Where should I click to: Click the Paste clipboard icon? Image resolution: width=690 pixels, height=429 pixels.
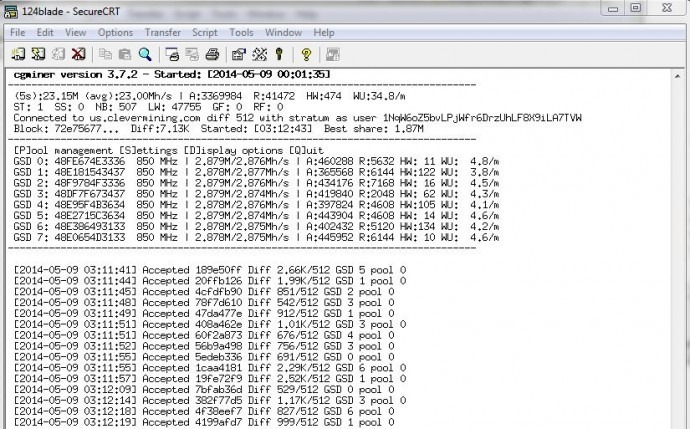coord(125,54)
